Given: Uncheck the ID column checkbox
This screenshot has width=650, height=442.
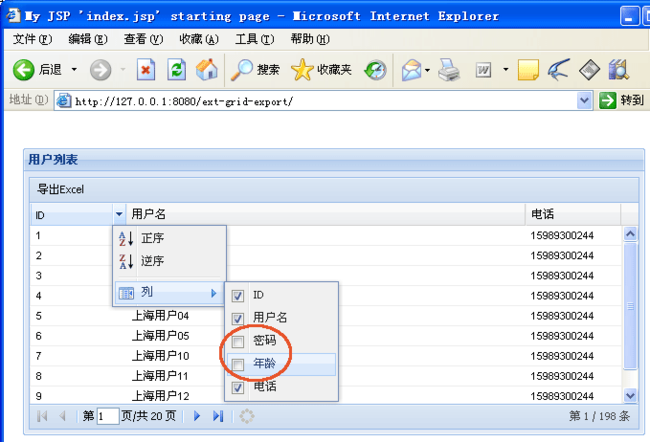Looking at the screenshot, I should 238,296.
